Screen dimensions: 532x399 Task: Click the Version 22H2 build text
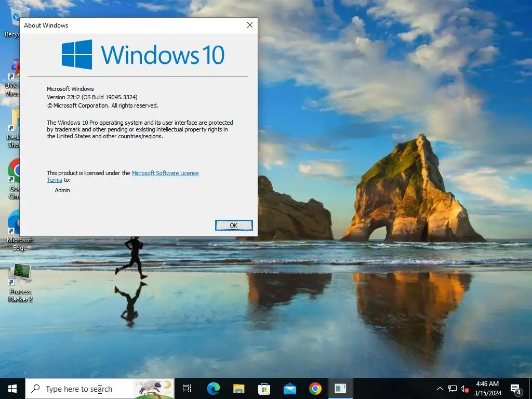[92, 97]
